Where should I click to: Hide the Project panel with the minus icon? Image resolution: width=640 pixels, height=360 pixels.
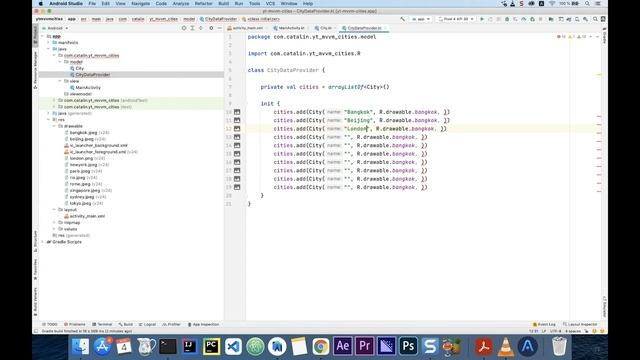220,28
